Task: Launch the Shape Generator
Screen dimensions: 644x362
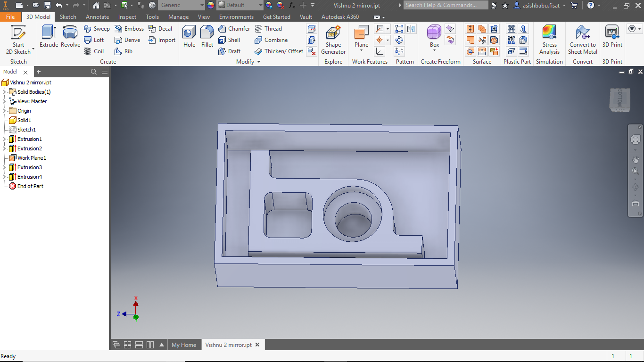Action: click(x=333, y=40)
